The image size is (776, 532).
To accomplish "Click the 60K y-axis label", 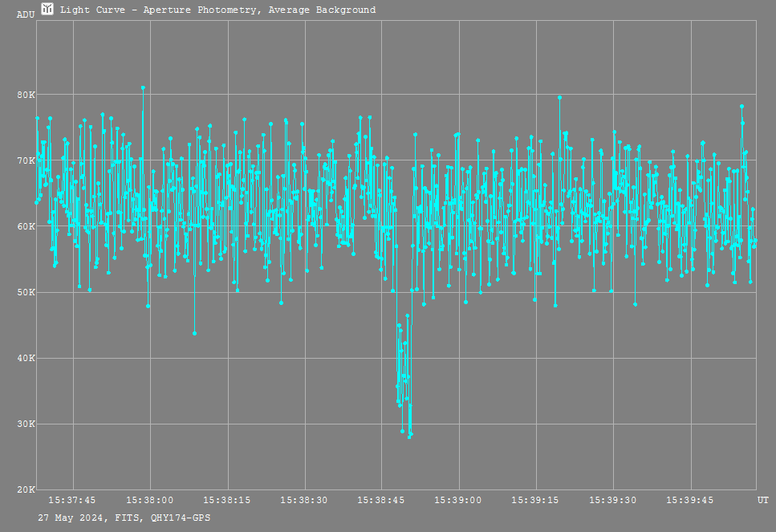I will [26, 226].
